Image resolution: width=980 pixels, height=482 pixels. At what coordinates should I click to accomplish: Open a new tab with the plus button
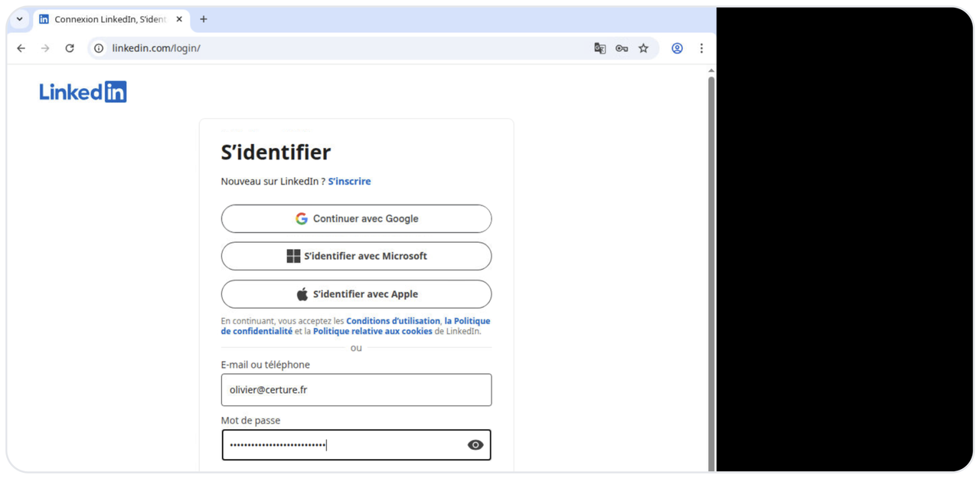[x=204, y=19]
